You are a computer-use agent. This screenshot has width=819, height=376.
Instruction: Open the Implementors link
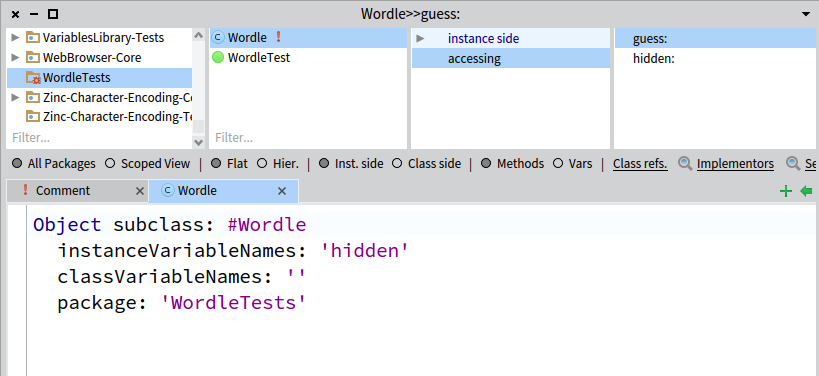click(735, 163)
